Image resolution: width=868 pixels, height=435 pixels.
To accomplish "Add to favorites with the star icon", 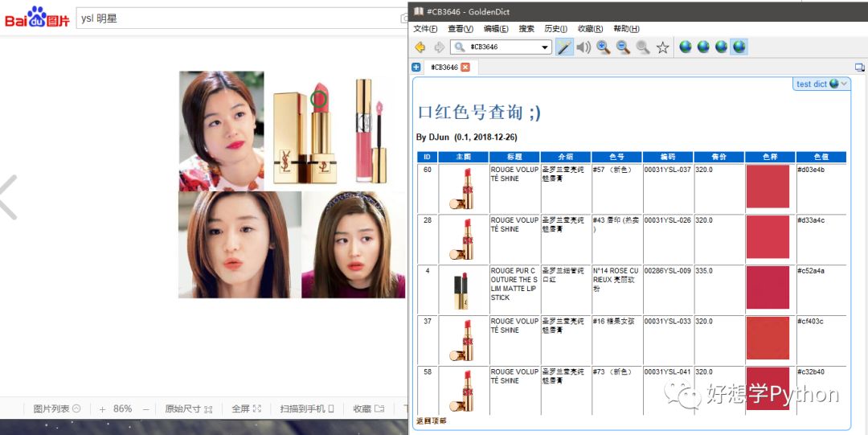I will [662, 47].
